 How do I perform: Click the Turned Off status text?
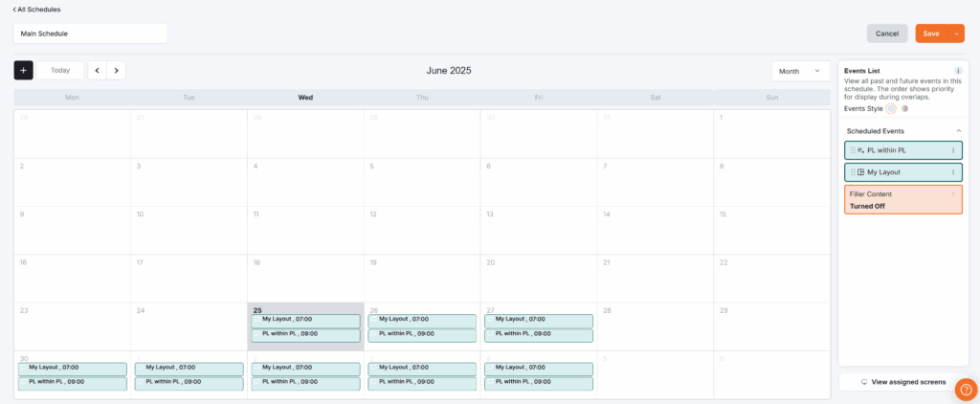point(867,207)
